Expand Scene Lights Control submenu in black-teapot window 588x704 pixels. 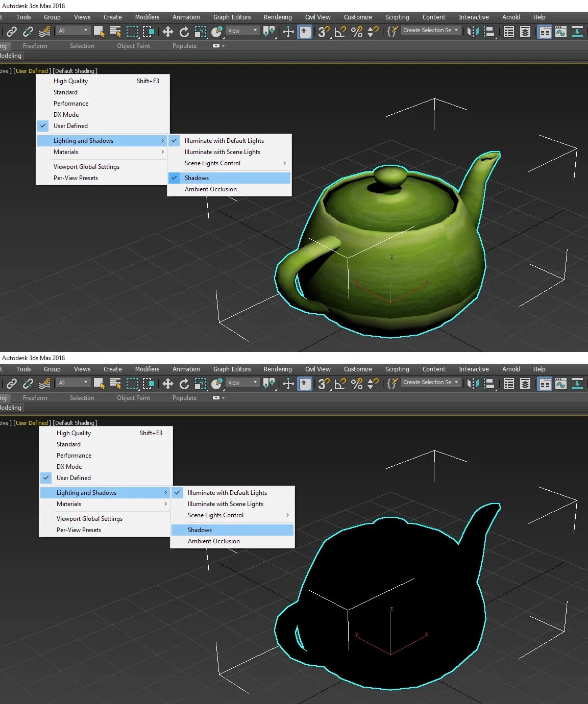click(x=233, y=515)
